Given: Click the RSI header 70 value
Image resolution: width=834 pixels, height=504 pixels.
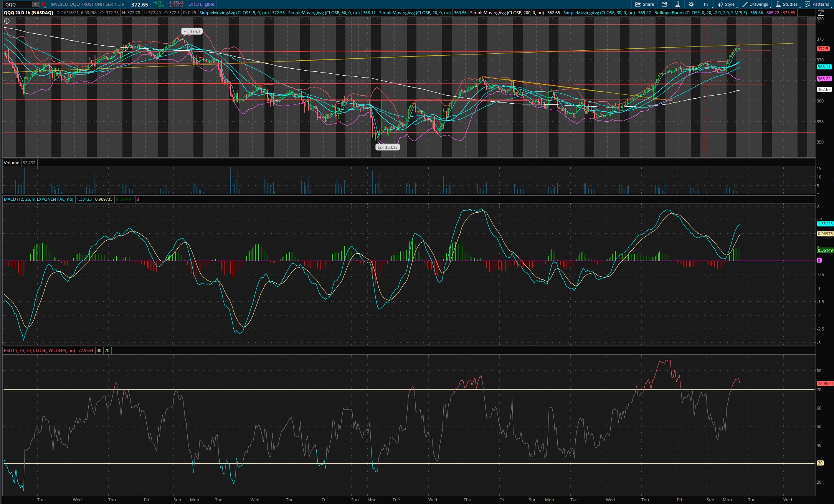Looking at the screenshot, I should tap(107, 350).
